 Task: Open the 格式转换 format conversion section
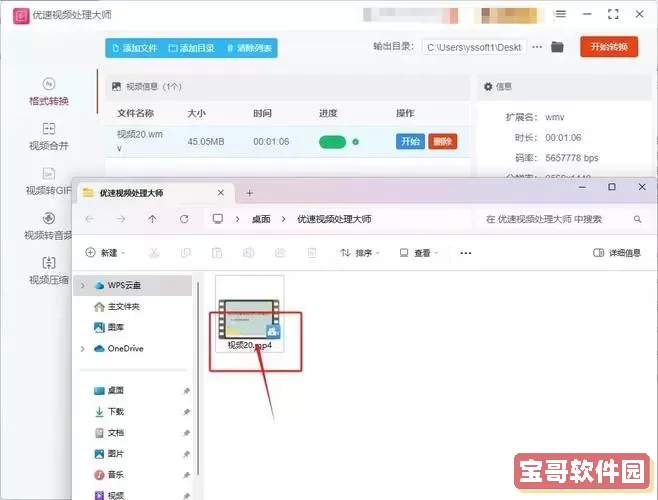pyautogui.click(x=49, y=92)
